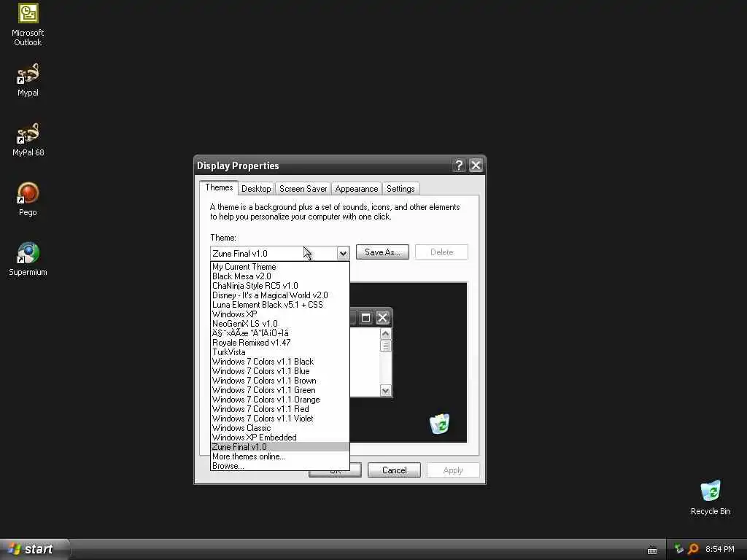
Task: Click the Cancel button
Action: coord(394,470)
